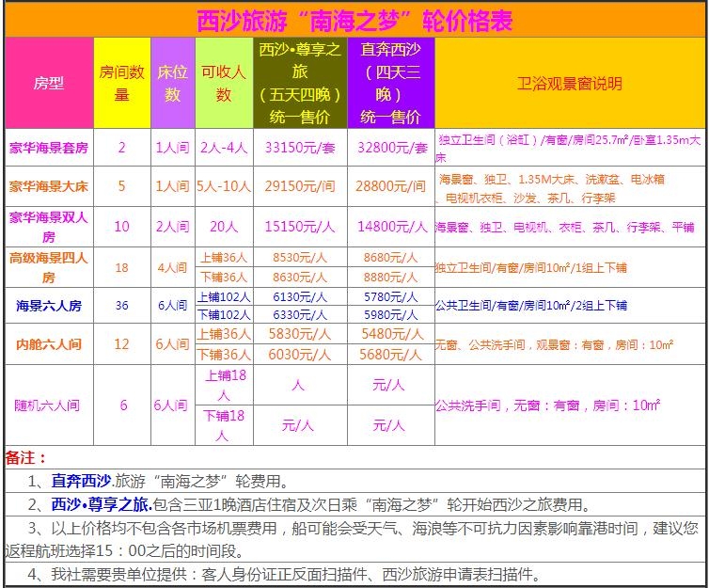Select the 海景窗、独卫、1.35M大床 description
This screenshot has width=709, height=588.
click(x=551, y=188)
